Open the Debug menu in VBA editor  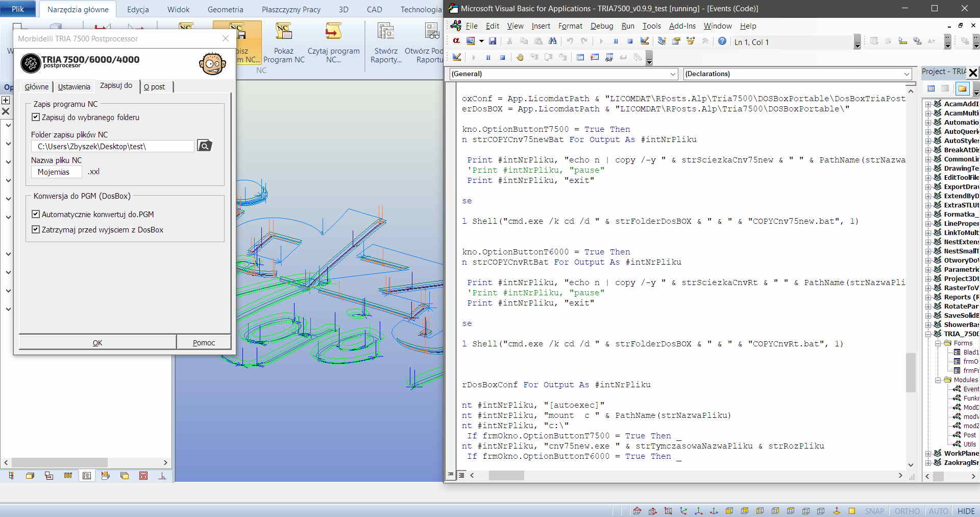pyautogui.click(x=602, y=26)
